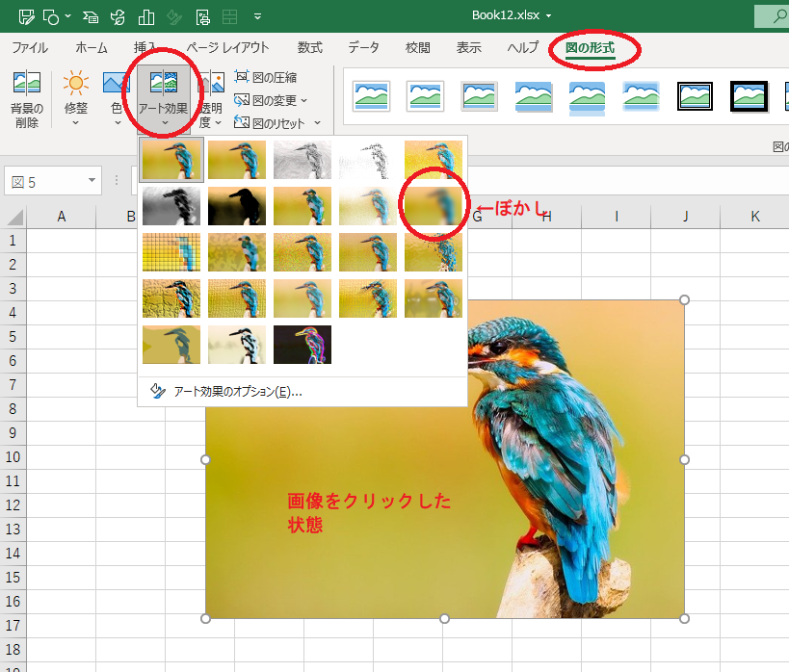The width and height of the screenshot is (789, 672).
Task: Apply the first picture style preset
Action: 372,96
